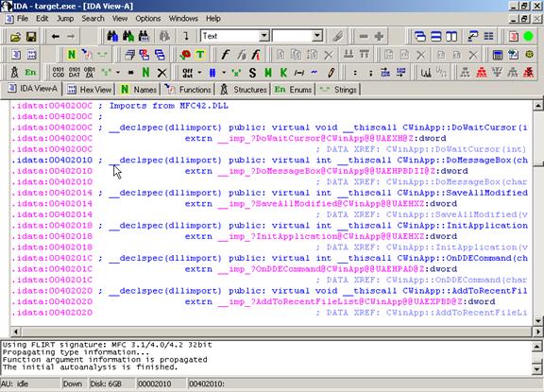Click the yellow T toolbar icon
The image size is (544, 392).
200,55
